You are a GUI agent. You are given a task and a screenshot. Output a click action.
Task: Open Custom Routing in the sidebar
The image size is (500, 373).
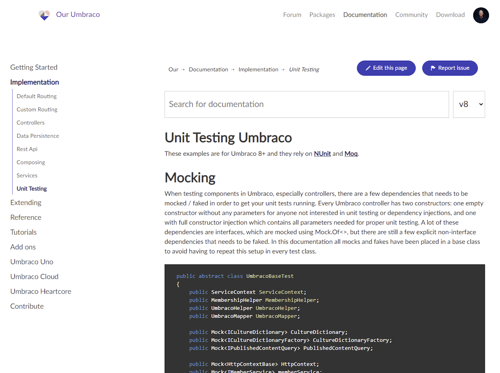(37, 109)
